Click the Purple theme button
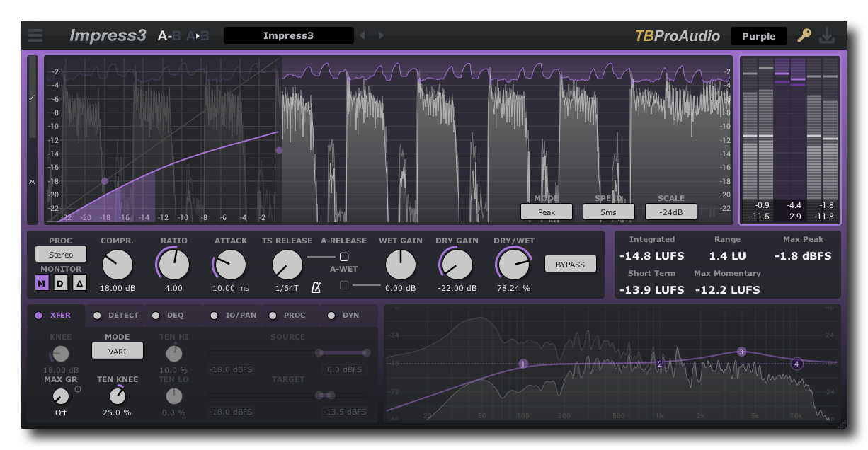 click(x=758, y=35)
